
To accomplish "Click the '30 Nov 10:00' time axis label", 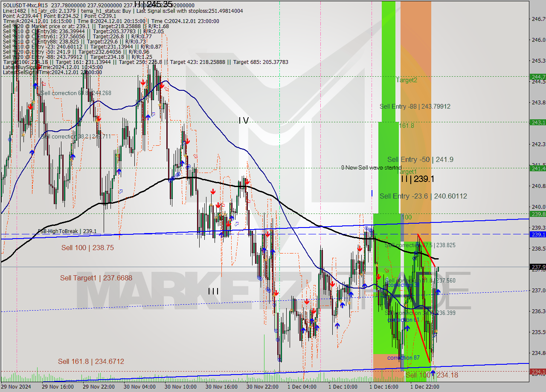I will [x=181, y=387].
